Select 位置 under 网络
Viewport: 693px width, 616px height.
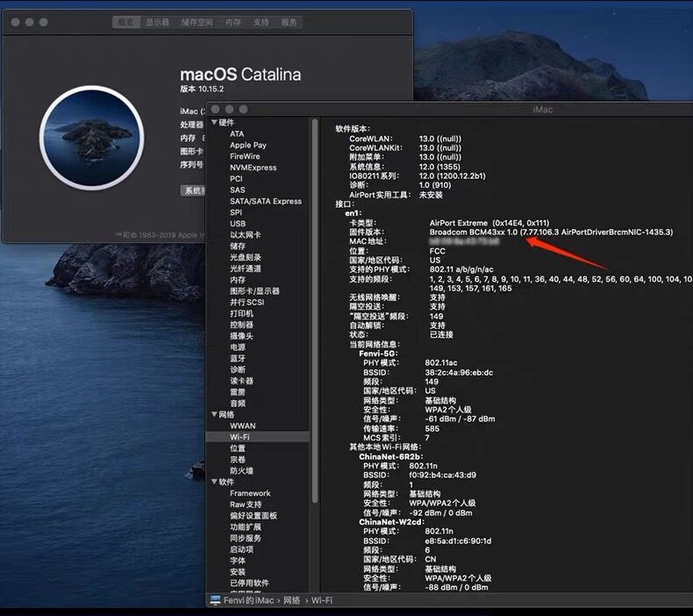click(x=238, y=448)
